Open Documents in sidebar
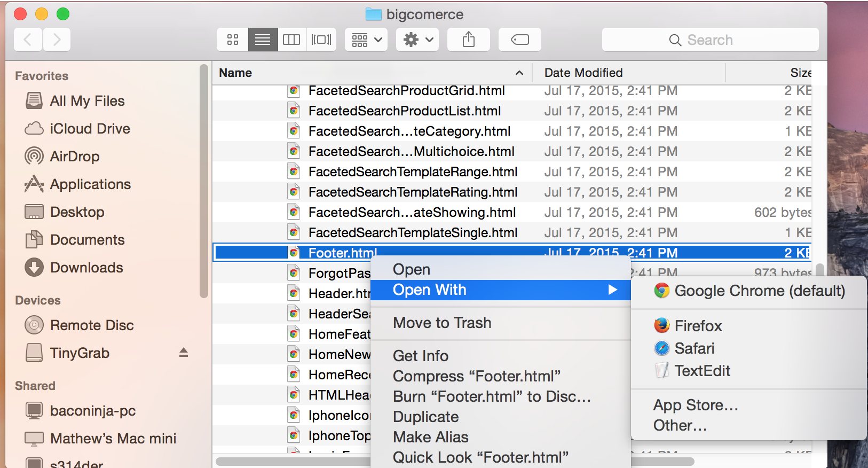 coord(75,240)
